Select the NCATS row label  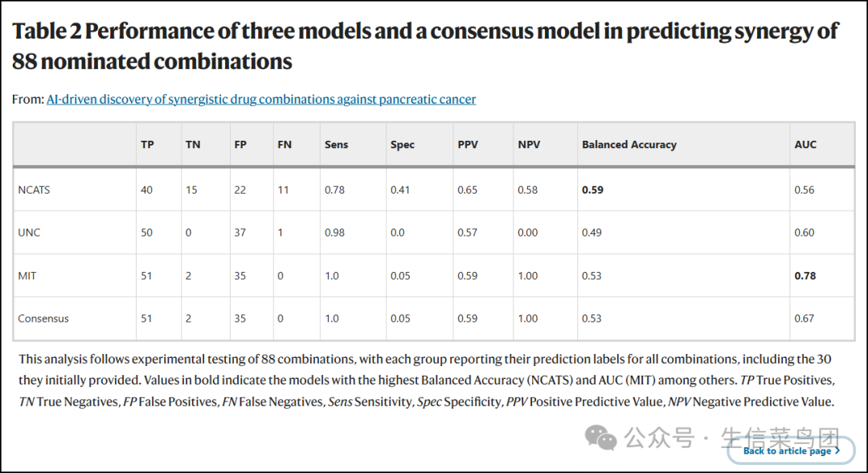click(34, 190)
